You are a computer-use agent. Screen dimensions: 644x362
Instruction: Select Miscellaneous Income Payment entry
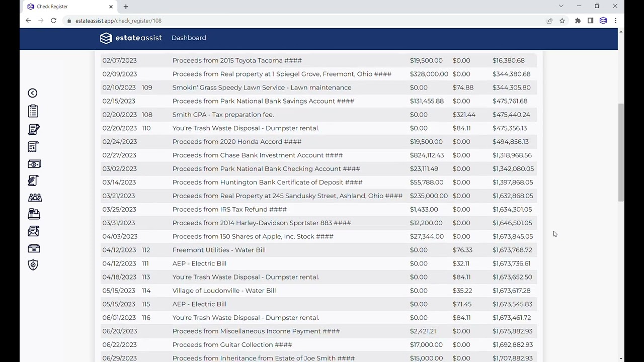pyautogui.click(x=318, y=332)
